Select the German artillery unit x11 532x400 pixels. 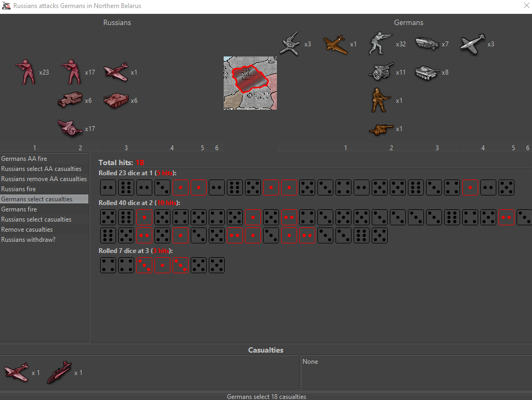381,72
